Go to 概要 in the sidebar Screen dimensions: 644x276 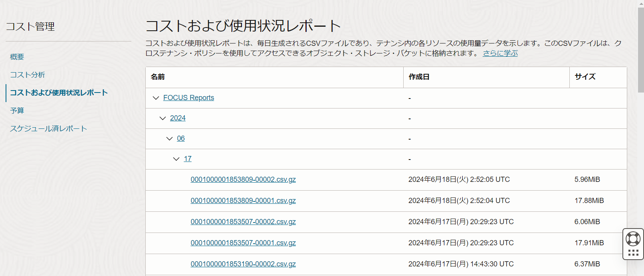[17, 57]
